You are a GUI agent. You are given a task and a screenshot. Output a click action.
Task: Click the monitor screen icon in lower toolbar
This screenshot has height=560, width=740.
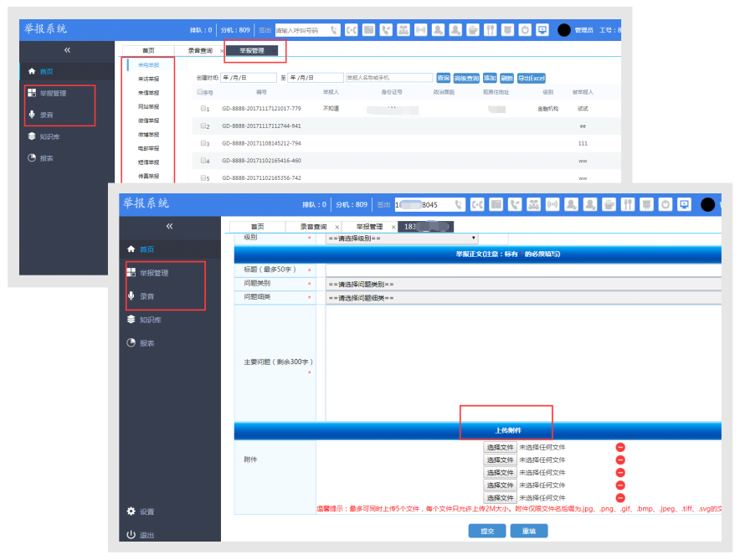pyautogui.click(x=684, y=205)
